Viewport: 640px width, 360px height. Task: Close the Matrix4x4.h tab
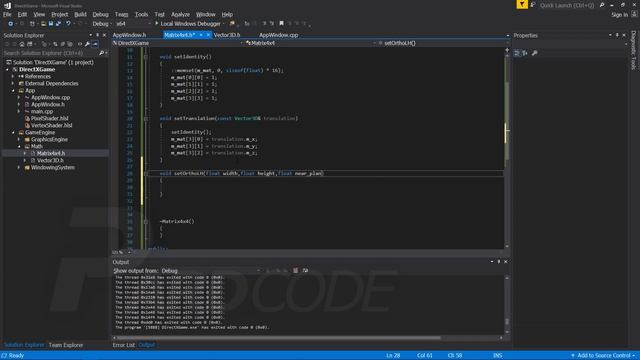pyautogui.click(x=208, y=35)
